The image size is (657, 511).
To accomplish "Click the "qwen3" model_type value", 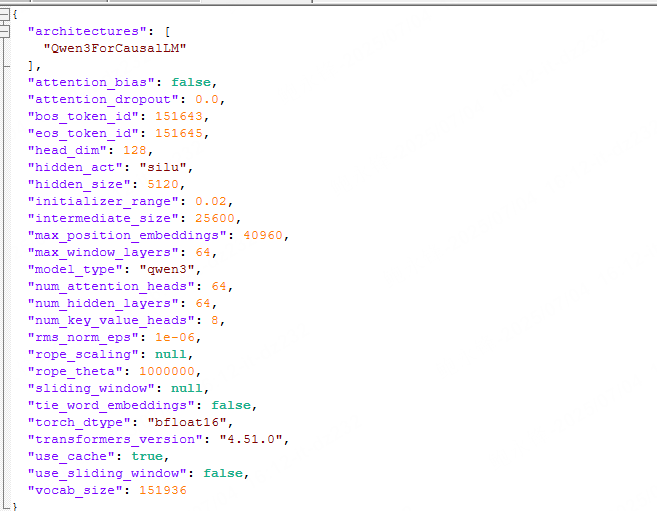I will 167,269.
